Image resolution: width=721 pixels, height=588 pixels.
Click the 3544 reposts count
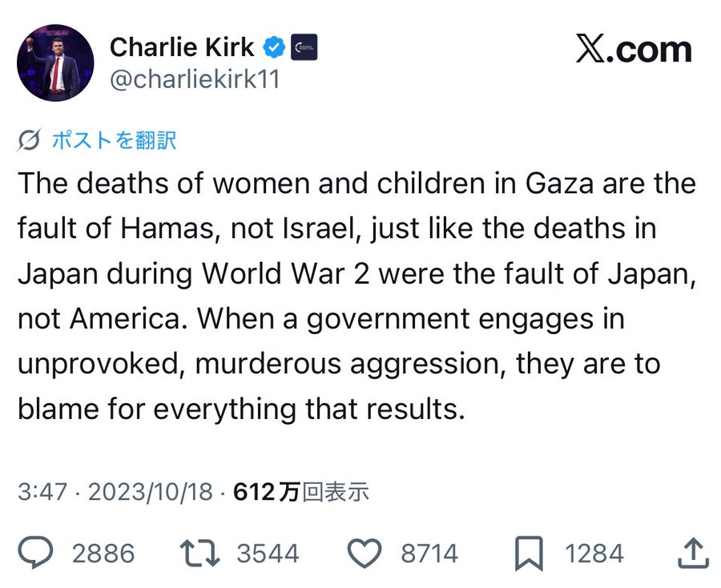click(268, 554)
